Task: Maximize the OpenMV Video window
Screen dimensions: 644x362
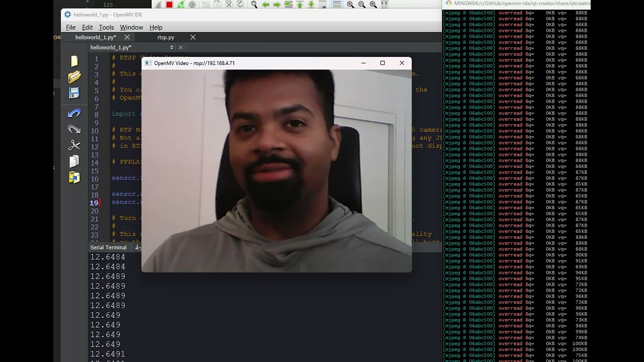Action: [x=382, y=63]
